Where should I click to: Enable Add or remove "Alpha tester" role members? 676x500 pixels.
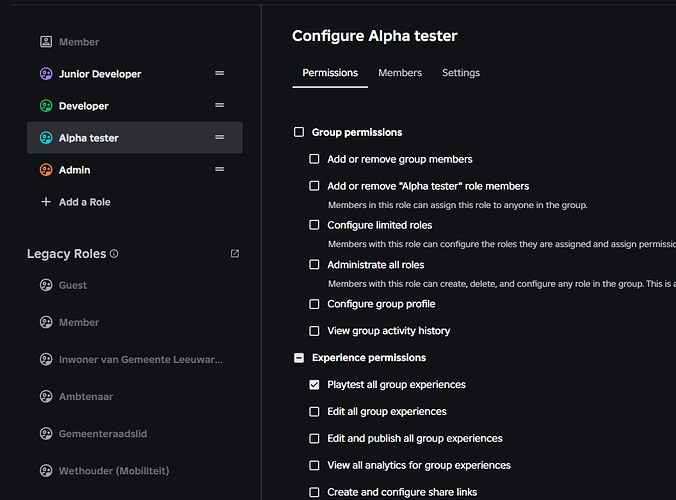[x=314, y=186]
